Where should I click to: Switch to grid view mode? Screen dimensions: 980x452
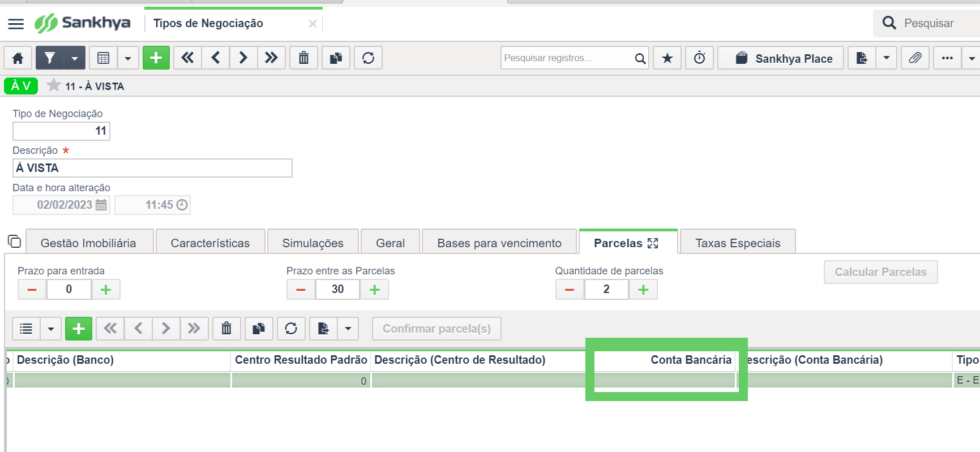(x=103, y=58)
